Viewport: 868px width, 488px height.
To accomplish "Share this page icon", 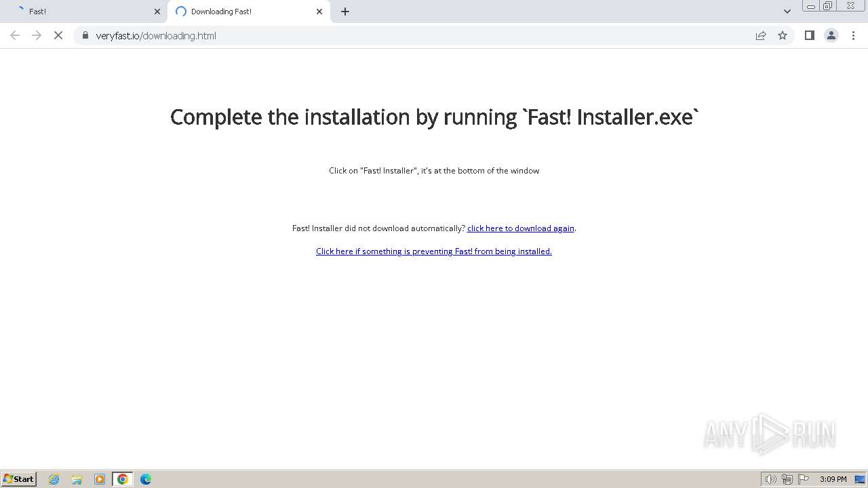I will pos(761,35).
